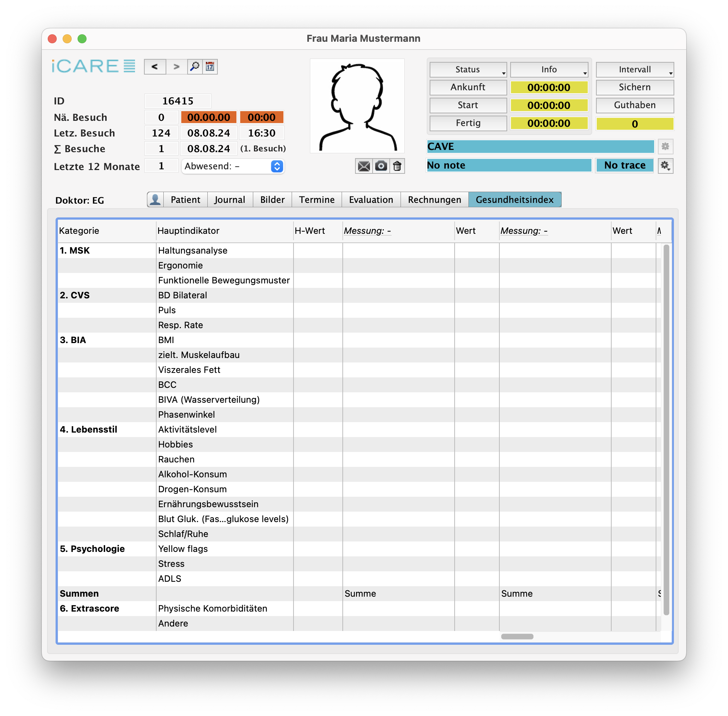Click the patient portrait thumbnail

[357, 106]
